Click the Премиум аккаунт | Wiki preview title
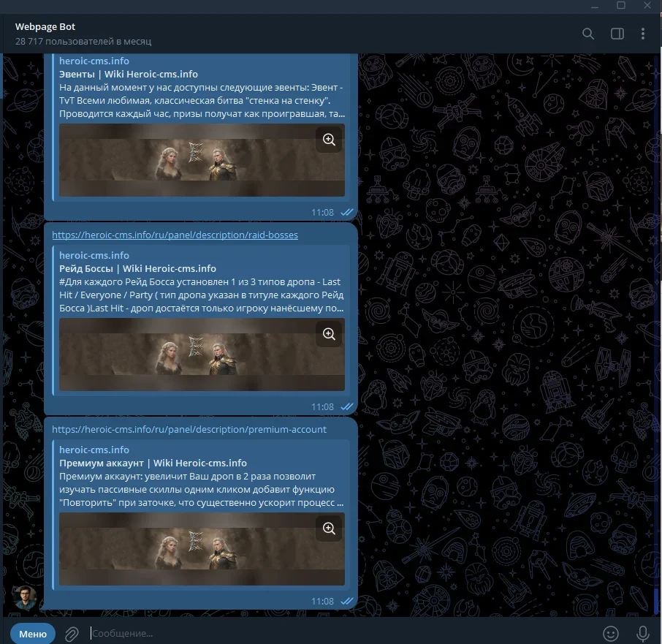 (153, 463)
